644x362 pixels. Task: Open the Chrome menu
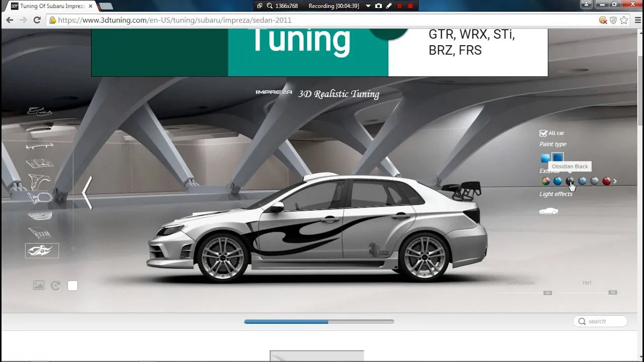pyautogui.click(x=637, y=20)
